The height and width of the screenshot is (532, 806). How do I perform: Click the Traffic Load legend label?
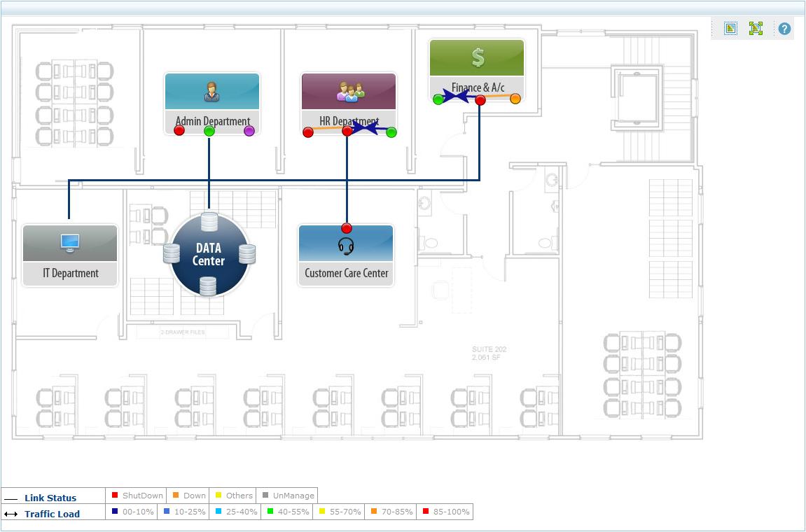coord(52,514)
